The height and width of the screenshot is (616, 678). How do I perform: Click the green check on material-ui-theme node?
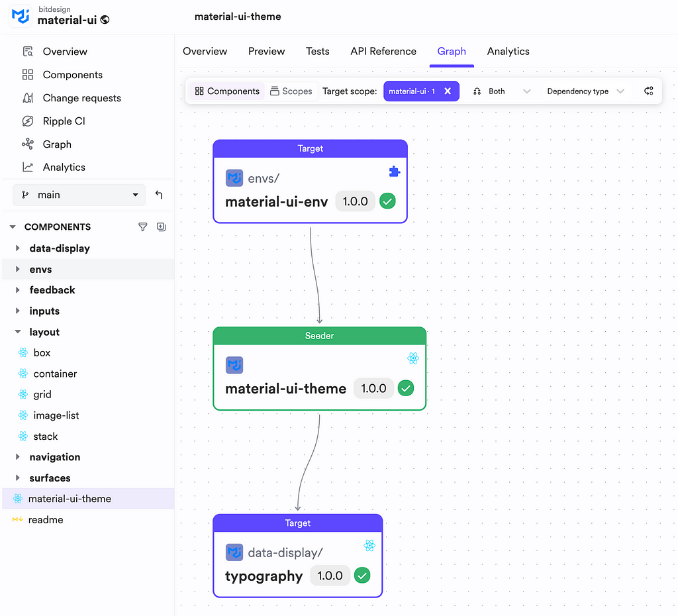pos(406,388)
